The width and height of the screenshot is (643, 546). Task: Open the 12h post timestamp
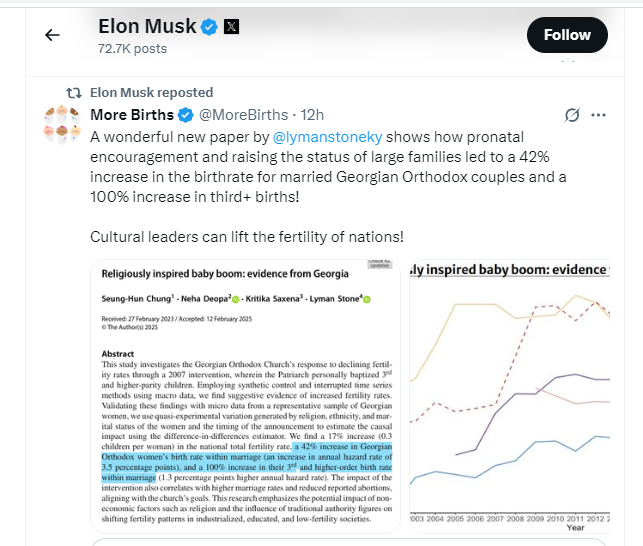(x=312, y=115)
